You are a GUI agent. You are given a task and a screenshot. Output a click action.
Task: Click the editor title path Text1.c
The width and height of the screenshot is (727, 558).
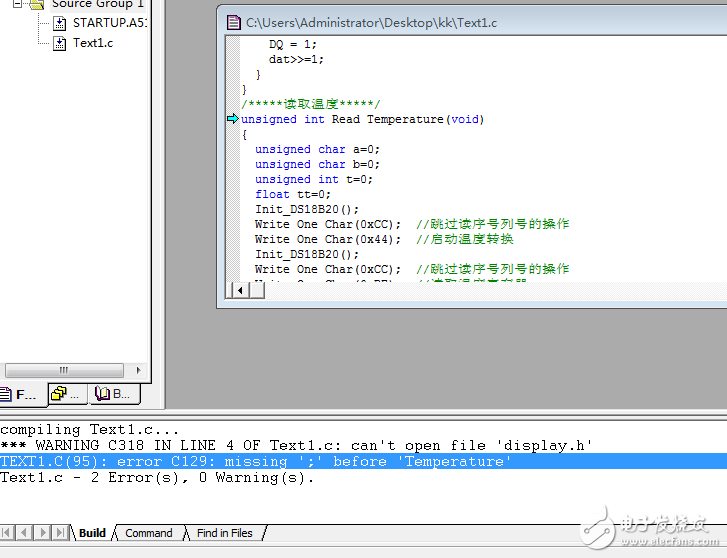371,23
